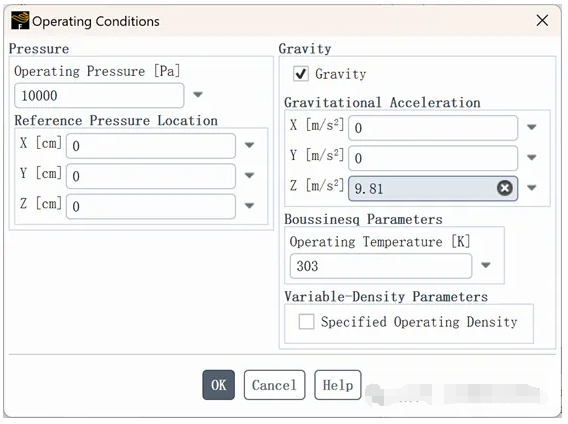Open the gravity X [m/s²] dropdown arrow
This screenshot has height=424, width=568.
[x=531, y=127]
